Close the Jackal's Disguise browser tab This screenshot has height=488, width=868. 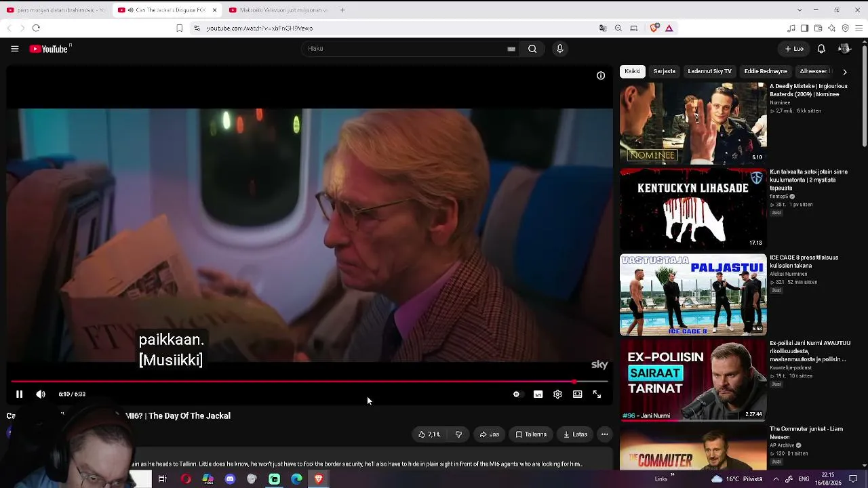coord(214,10)
